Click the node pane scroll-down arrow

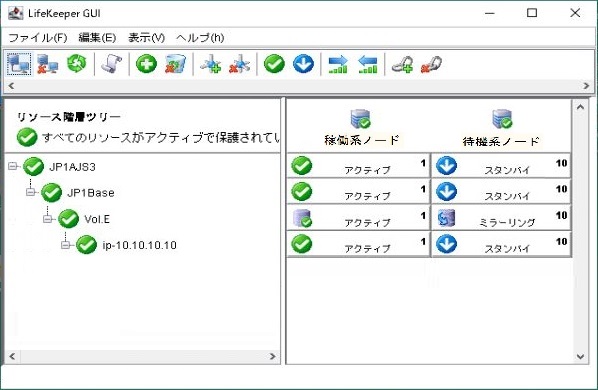click(580, 357)
